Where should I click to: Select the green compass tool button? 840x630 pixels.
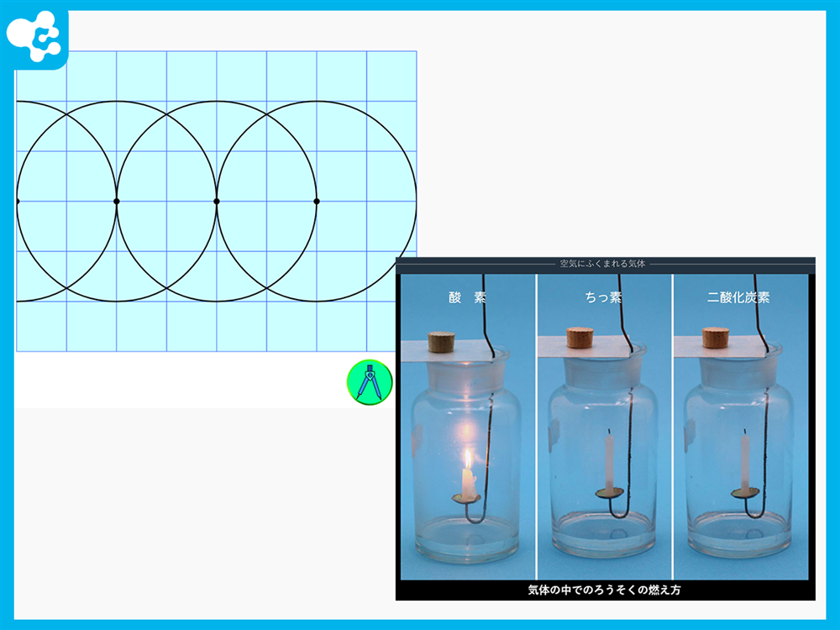[x=370, y=382]
